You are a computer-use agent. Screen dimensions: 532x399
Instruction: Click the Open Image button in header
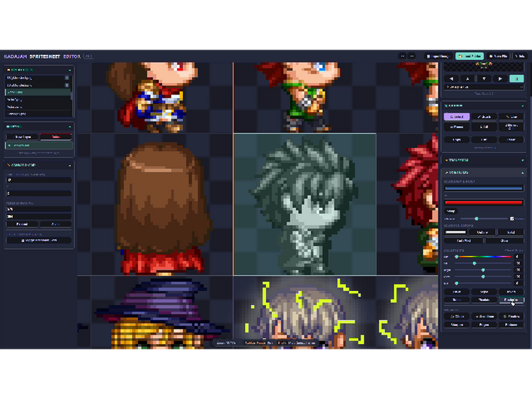coord(438,56)
